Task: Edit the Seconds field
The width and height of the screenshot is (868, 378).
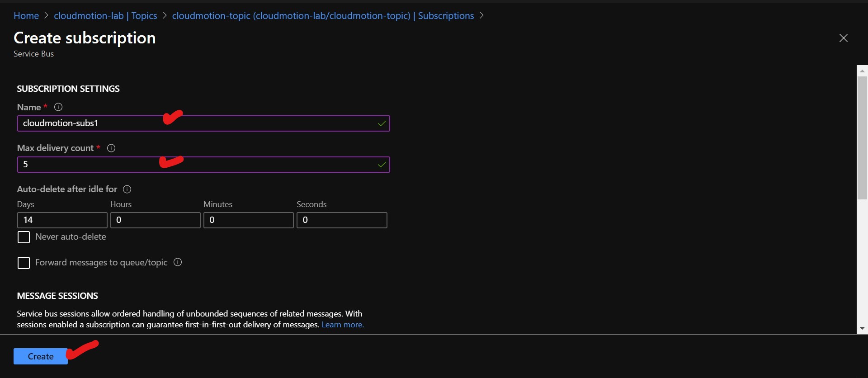Action: 342,220
